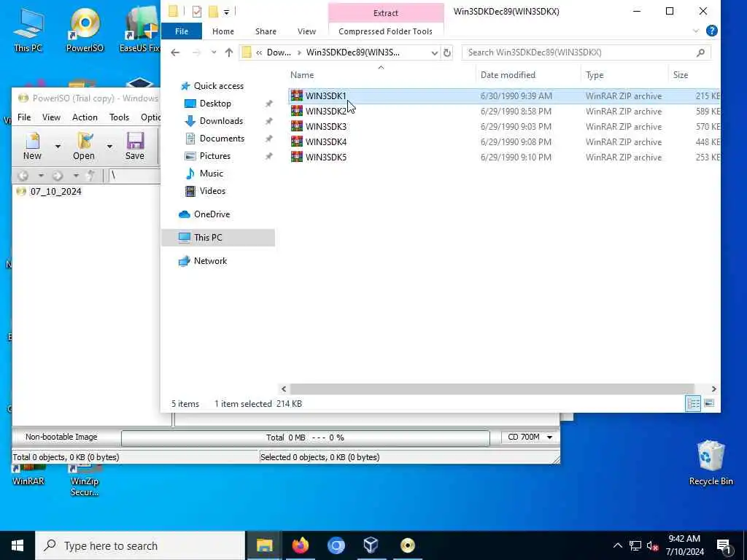Select Network in navigation pane
Screen dimensions: 747x560
210,261
